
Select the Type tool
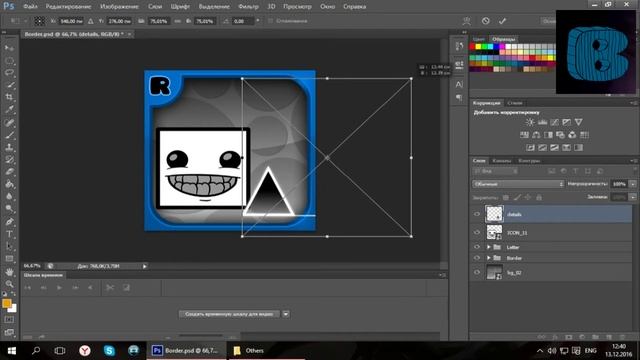(9, 234)
